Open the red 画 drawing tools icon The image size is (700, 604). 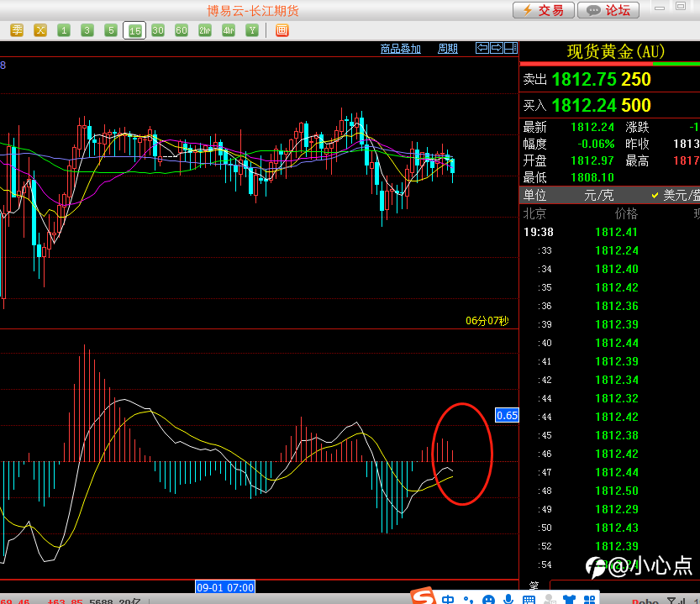282,30
